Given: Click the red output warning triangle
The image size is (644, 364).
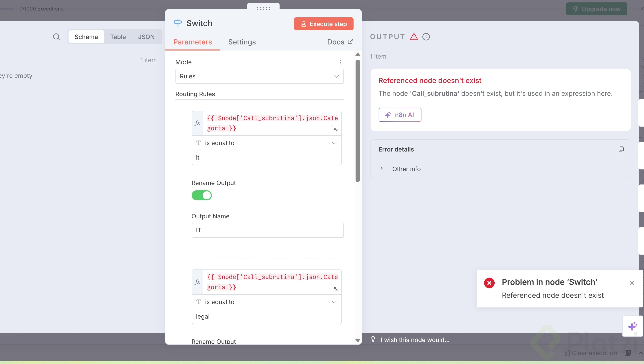Looking at the screenshot, I should click(x=414, y=37).
